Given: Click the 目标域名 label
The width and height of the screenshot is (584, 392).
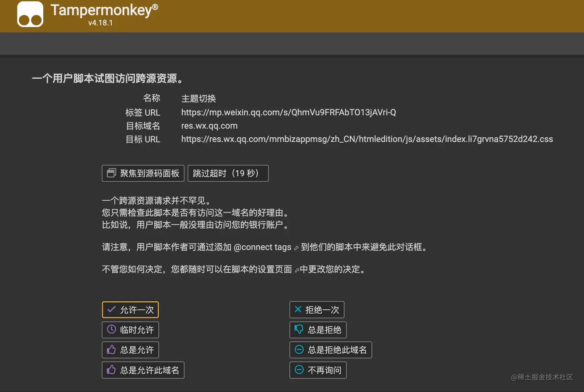Looking at the screenshot, I should pyautogui.click(x=143, y=126).
